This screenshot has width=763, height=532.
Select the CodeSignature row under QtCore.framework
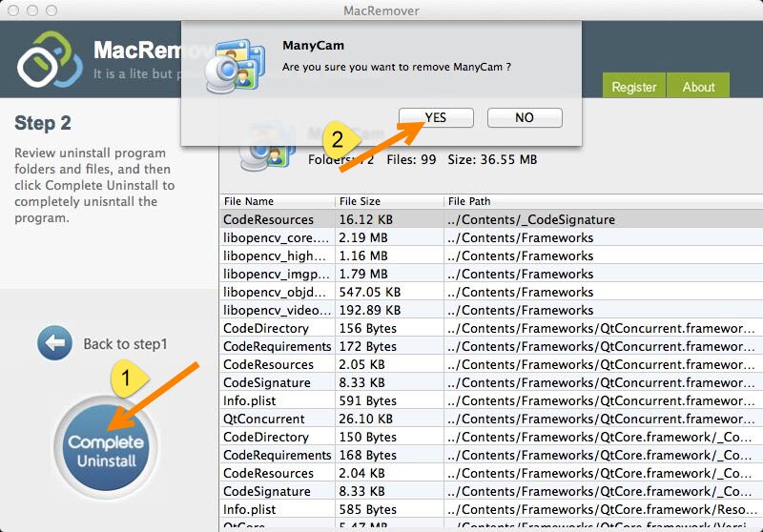point(491,491)
